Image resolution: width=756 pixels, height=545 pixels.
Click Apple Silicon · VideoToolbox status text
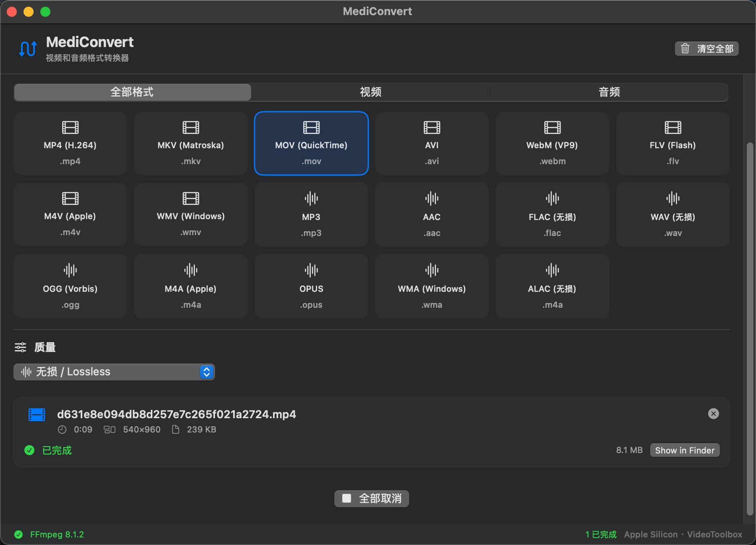[683, 535]
